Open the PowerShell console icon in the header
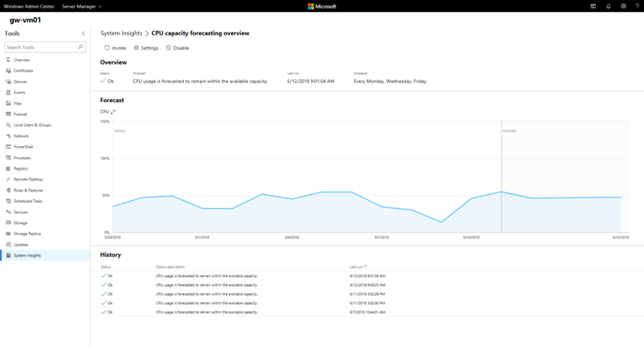This screenshot has height=347, width=644. [x=592, y=6]
